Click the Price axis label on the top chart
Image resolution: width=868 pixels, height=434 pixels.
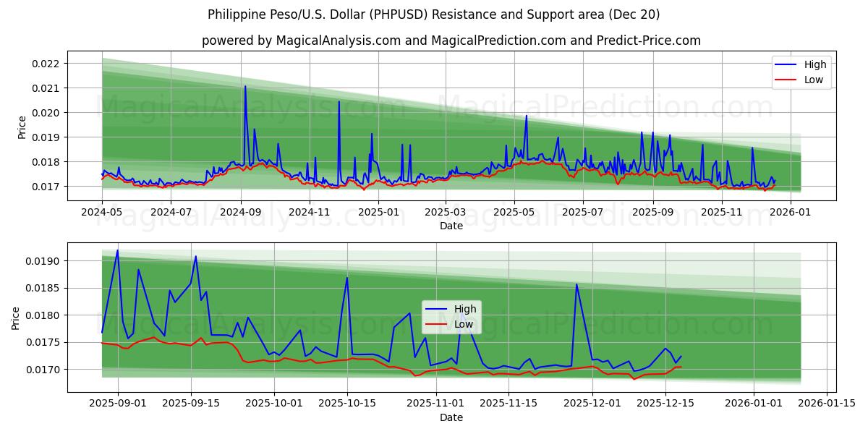coord(22,127)
